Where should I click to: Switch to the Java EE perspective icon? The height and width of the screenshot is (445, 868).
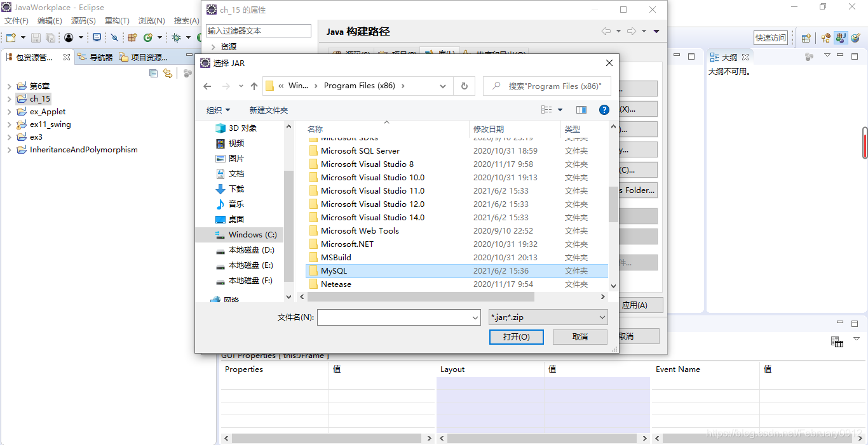[826, 38]
